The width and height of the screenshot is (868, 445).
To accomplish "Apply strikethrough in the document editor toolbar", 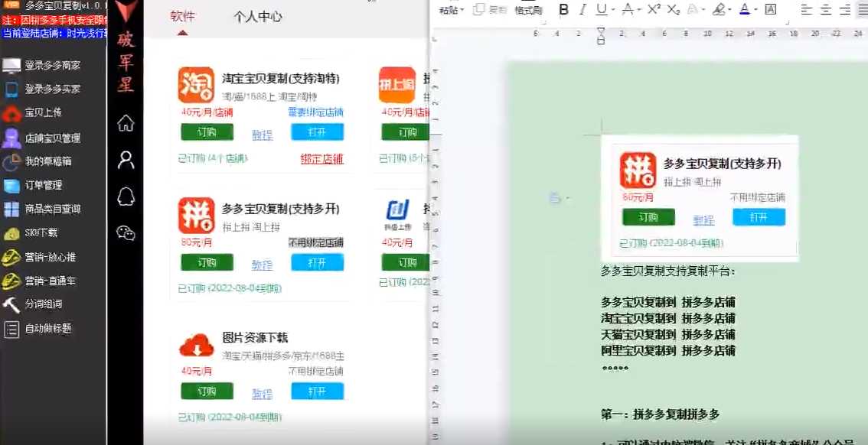I will point(627,9).
